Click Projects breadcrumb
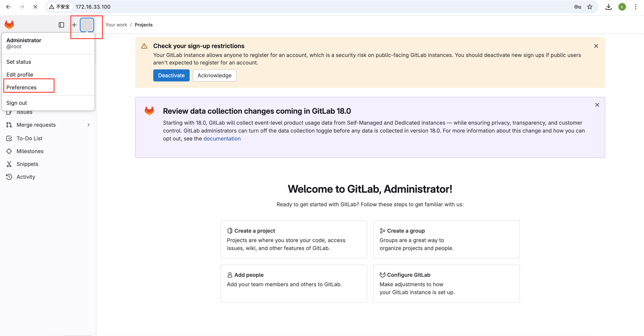 (143, 25)
